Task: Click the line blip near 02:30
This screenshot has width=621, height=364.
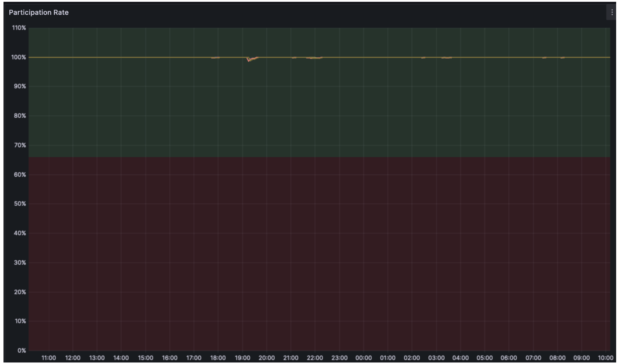Action: click(x=423, y=58)
